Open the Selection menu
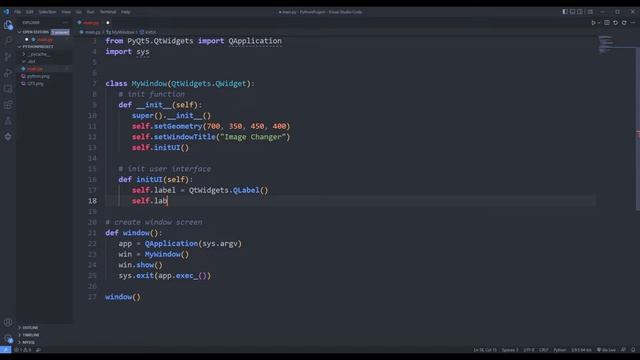This screenshot has width=640, height=360. (47, 12)
